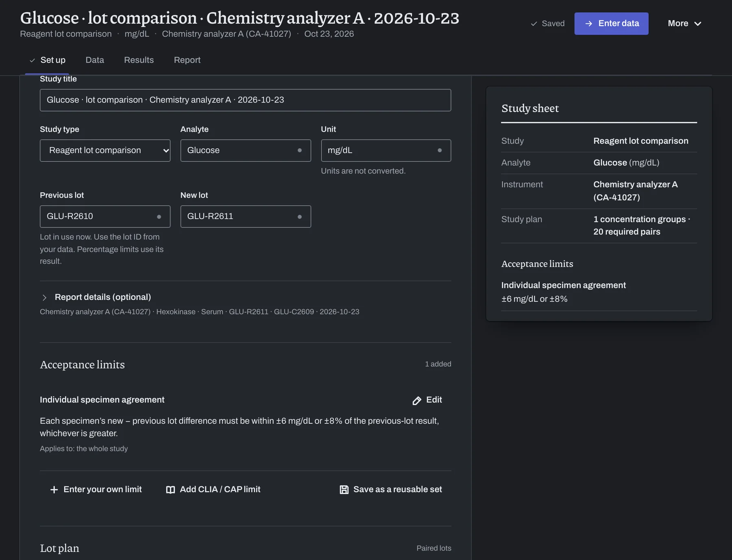Click '20 required pairs' study plan value

click(627, 232)
